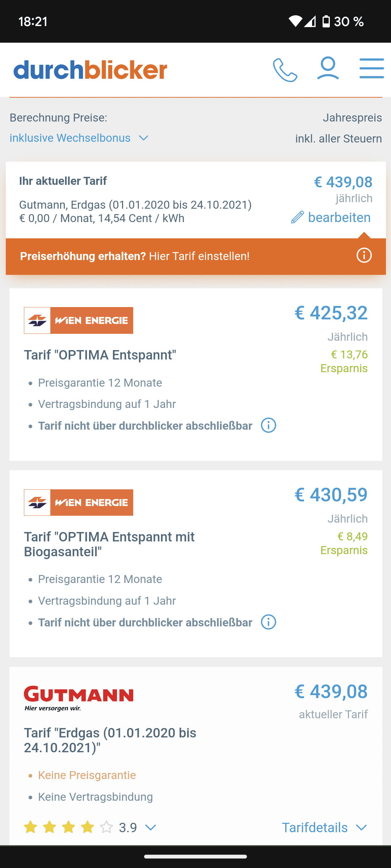This screenshot has width=391, height=868.
Task: Tap the € 425,32 yearly price
Action: [x=331, y=313]
